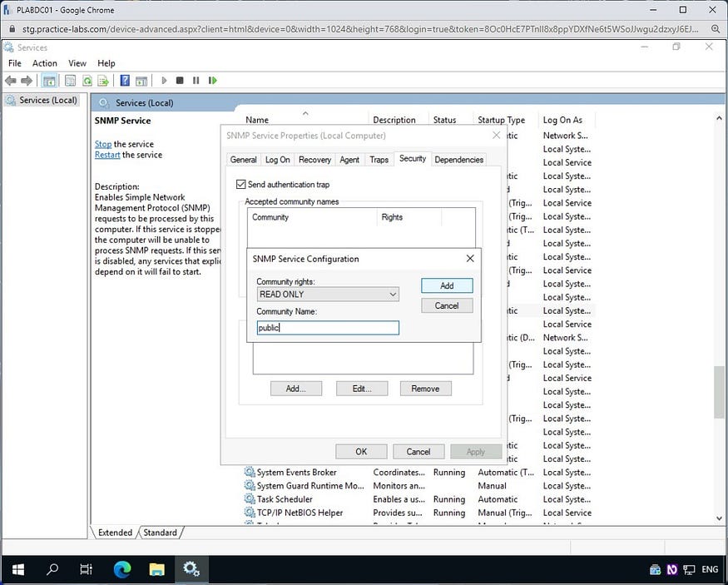Click Cancel in SNMP Service Properties

(418, 452)
